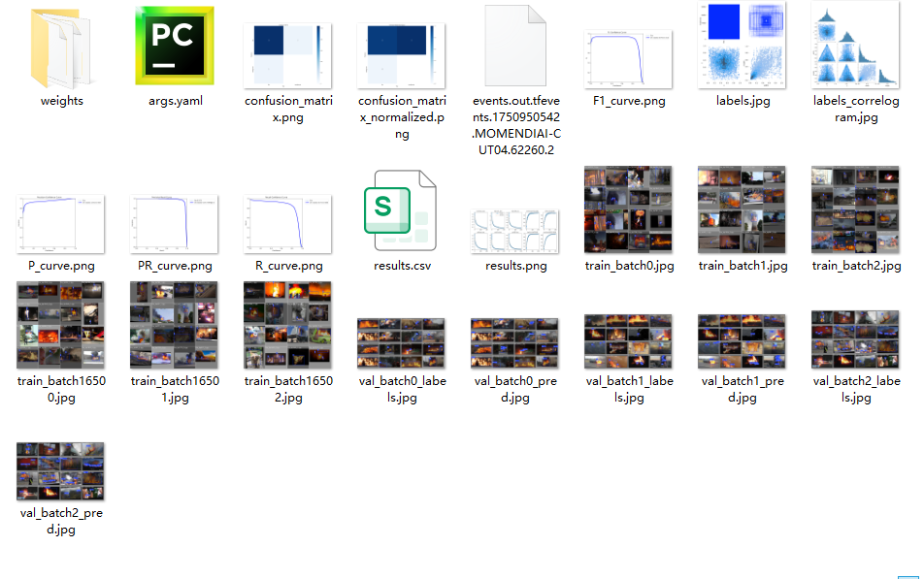Click the train_batch0.jpg thumbnail
Image resolution: width=924 pixels, height=579 pixels.
tap(628, 209)
